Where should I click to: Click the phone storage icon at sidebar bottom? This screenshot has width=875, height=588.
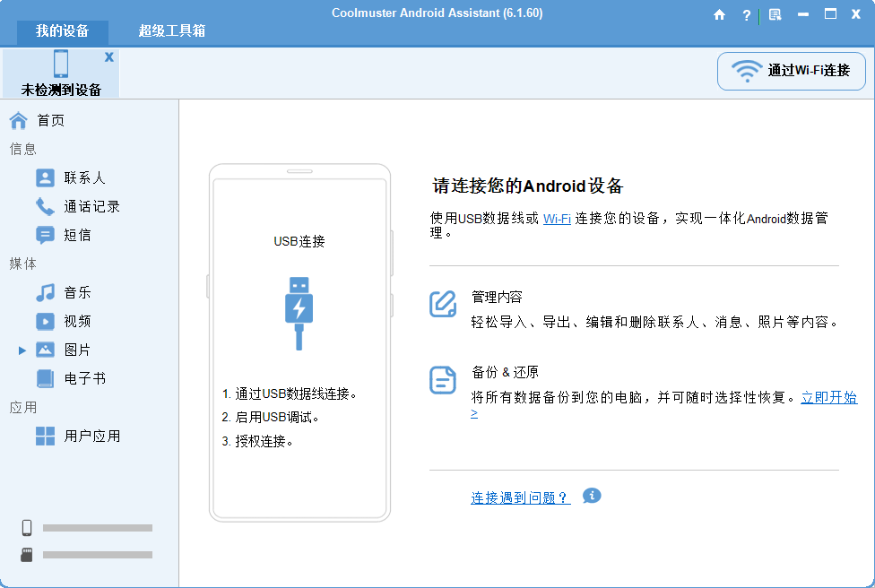[x=27, y=527]
